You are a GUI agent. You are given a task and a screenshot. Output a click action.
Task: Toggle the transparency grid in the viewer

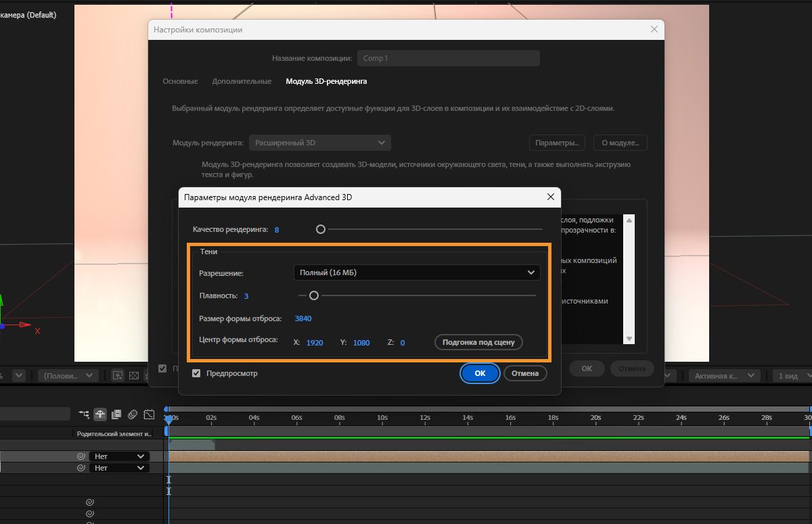[133, 375]
